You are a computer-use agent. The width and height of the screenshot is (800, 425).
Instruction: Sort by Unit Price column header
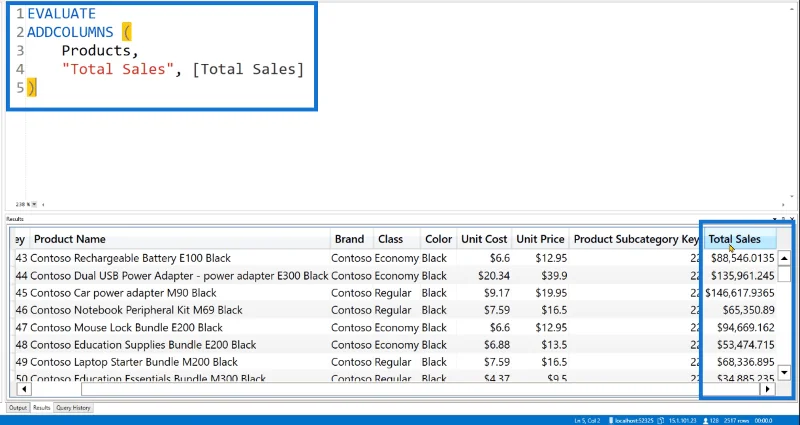540,239
